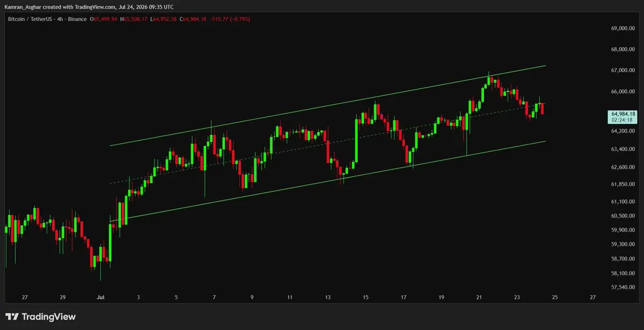Click the 64,200.00 price axis label
Viewport: 644px width, 330px height.
(x=624, y=131)
